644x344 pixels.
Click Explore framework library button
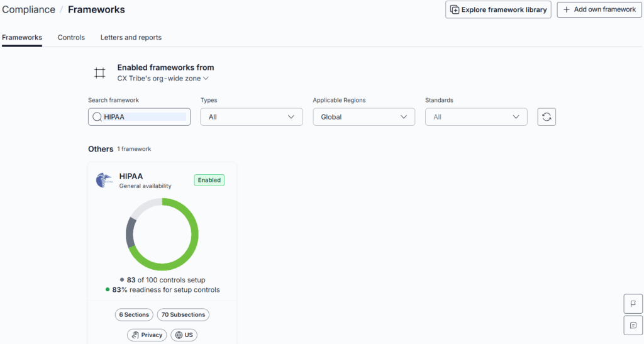tap(498, 9)
